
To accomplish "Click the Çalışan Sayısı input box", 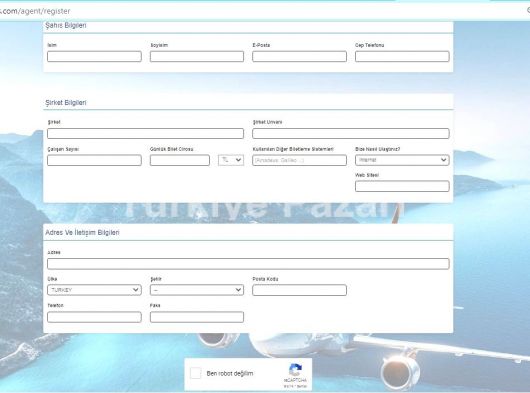I will 94,160.
